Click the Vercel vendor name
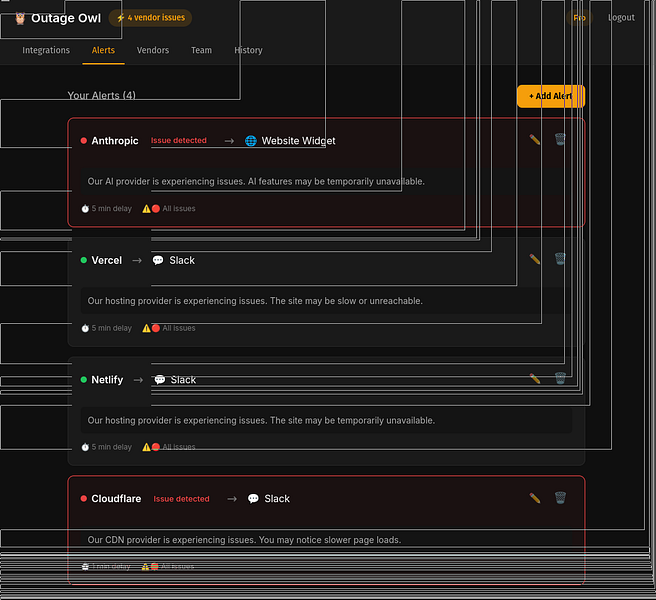This screenshot has height=600, width=656. point(107,260)
